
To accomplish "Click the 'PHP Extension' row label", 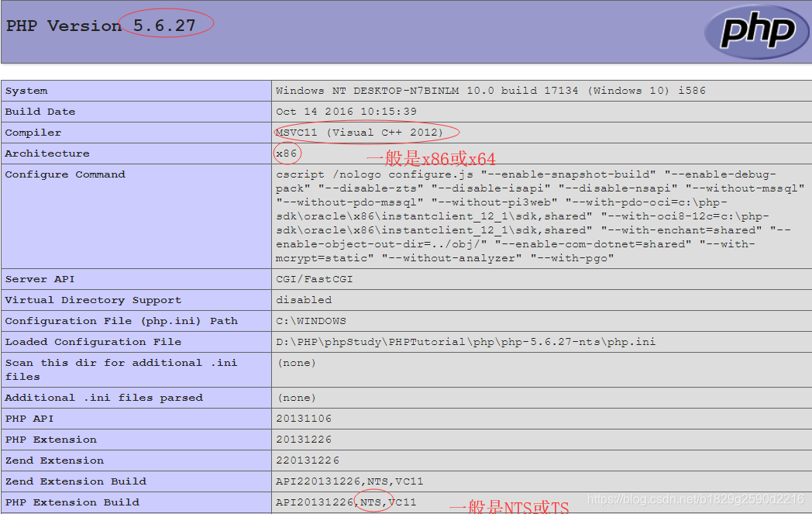I will [x=51, y=440].
